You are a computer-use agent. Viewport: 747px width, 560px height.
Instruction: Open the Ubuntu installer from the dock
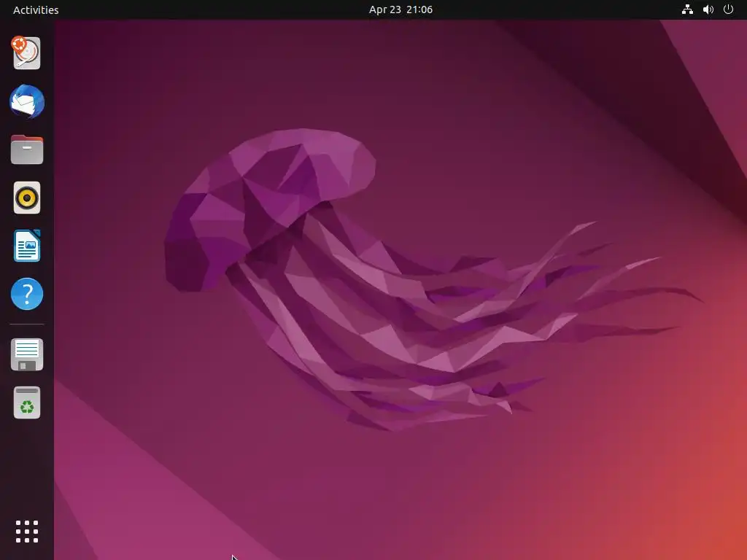27,52
